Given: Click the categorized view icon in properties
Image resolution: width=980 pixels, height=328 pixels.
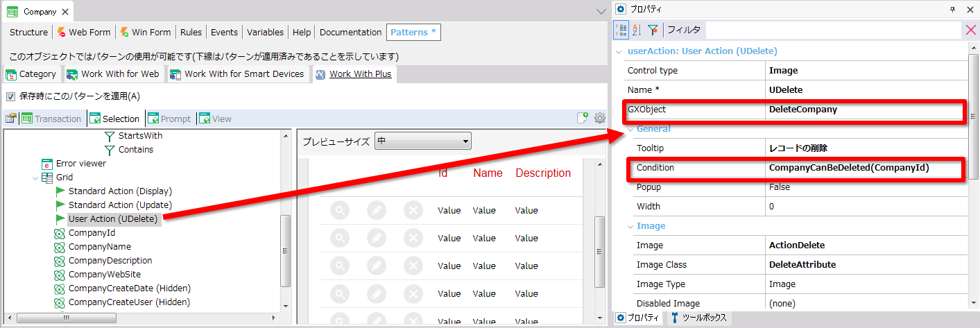Looking at the screenshot, I should tap(621, 30).
